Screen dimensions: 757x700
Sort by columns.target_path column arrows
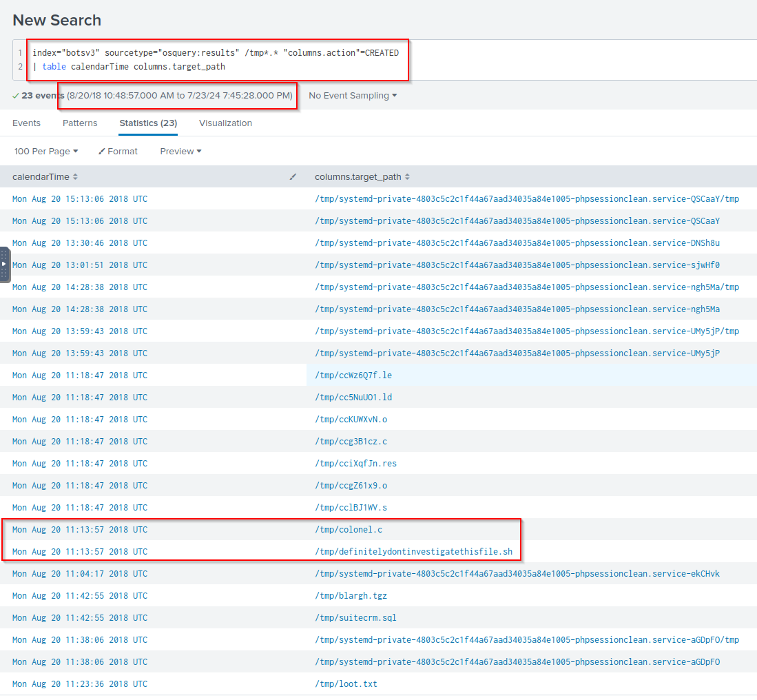click(x=407, y=177)
